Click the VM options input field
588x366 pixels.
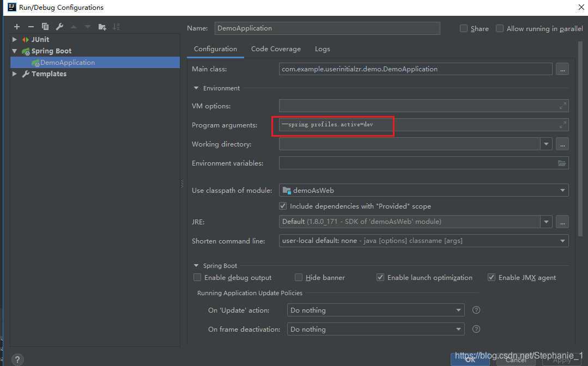[424, 106]
